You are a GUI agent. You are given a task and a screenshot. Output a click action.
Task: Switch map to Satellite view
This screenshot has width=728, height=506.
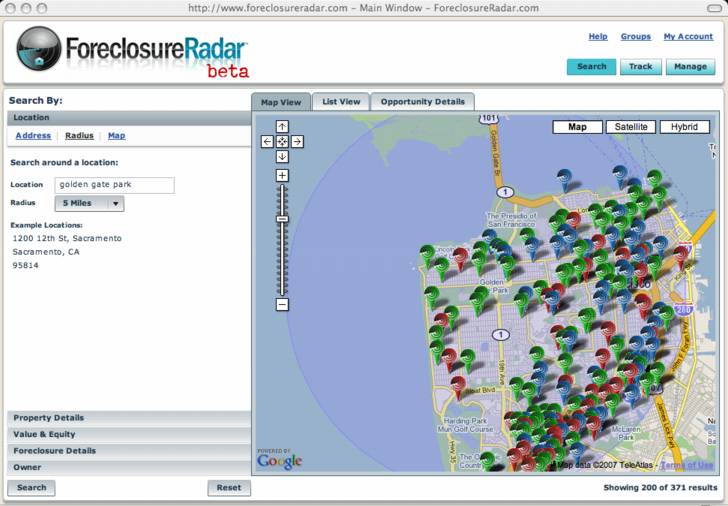[x=630, y=127]
